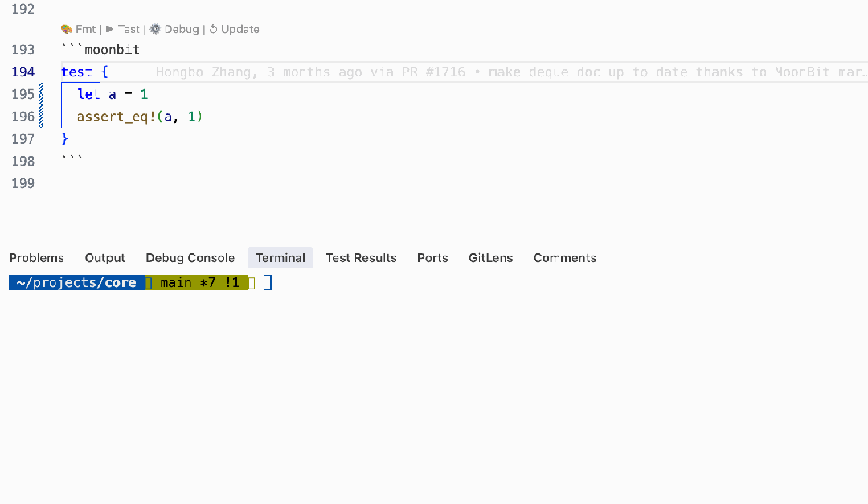Place cursor on the ```moonbit fence line
Image resolution: width=868 pixels, height=504 pixels.
(x=100, y=50)
